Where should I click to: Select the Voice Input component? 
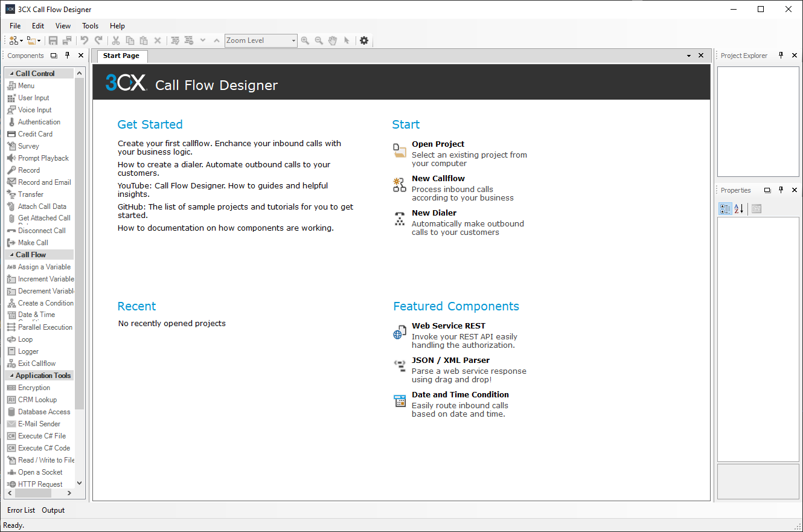pos(40,110)
